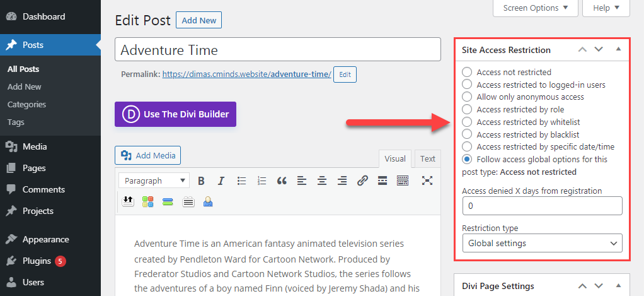Click Access denied X days input field

point(542,206)
